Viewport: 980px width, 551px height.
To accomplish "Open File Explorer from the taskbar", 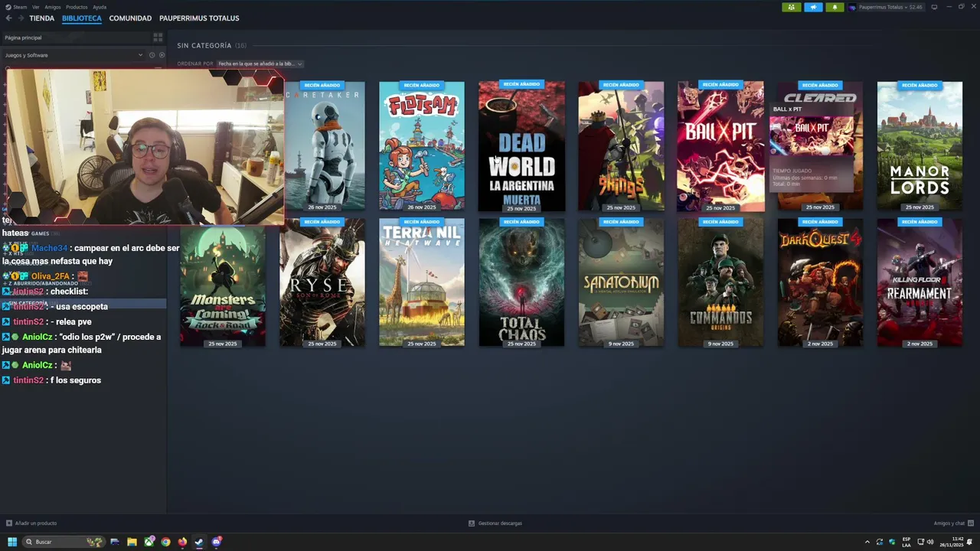I will pos(132,542).
